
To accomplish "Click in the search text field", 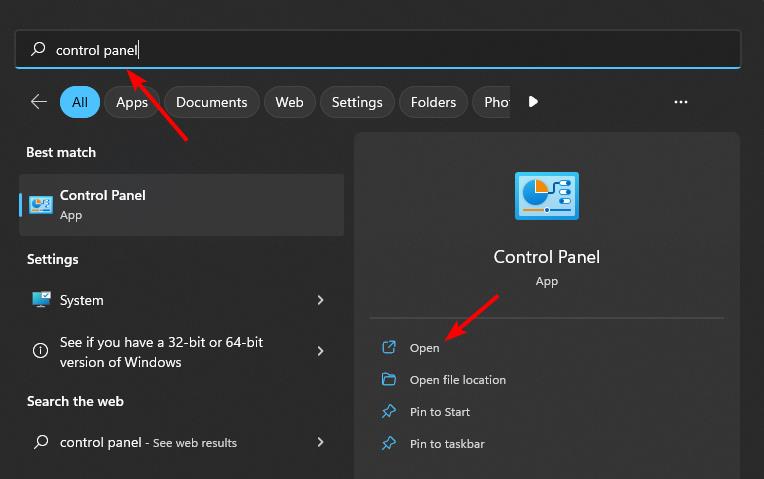I will coord(378,49).
